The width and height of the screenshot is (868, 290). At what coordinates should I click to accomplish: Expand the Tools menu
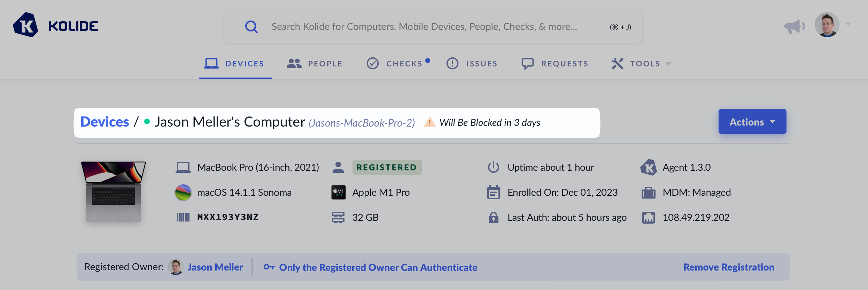[641, 64]
